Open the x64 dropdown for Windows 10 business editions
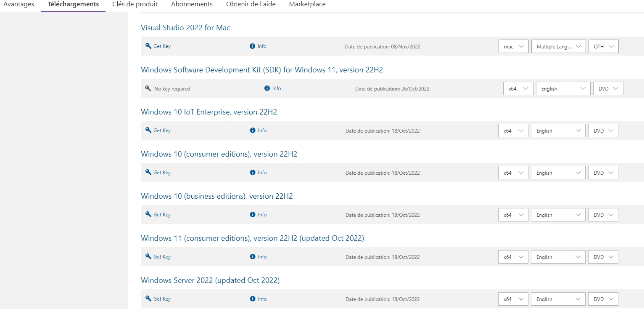The height and width of the screenshot is (309, 644). (x=513, y=215)
